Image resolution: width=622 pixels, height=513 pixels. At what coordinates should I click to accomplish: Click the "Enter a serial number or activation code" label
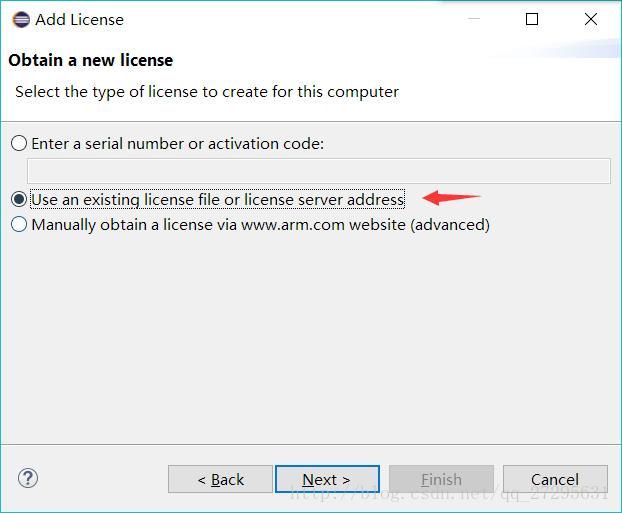point(177,144)
